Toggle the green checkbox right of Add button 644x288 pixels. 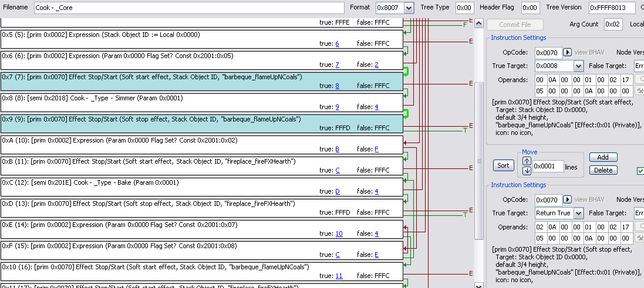(640, 171)
